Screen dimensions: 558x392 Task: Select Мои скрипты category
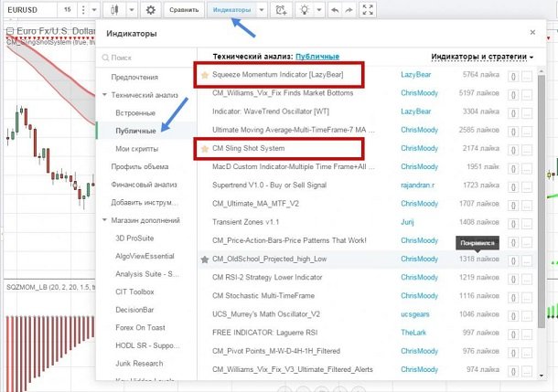tap(136, 149)
